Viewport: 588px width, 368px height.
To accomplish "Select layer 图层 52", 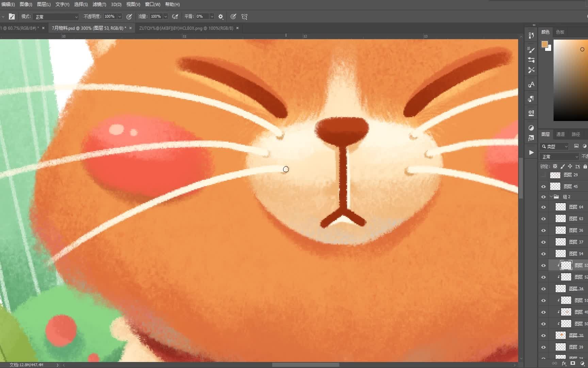I will [568, 277].
